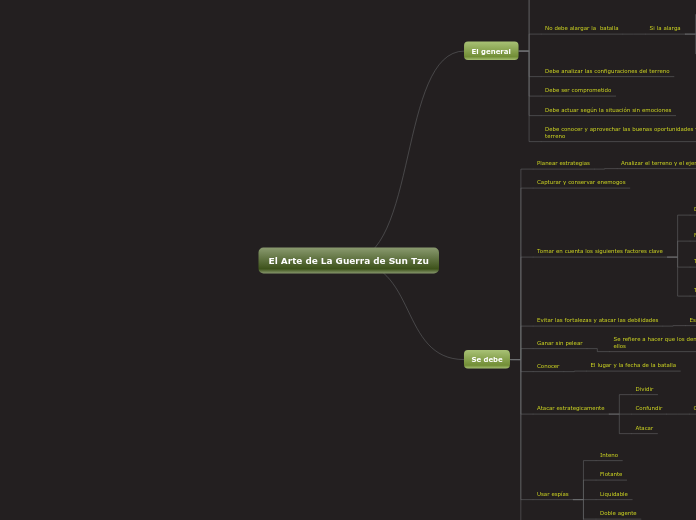
Task: Select the Debe ser comprometido topic
Action: (578, 90)
